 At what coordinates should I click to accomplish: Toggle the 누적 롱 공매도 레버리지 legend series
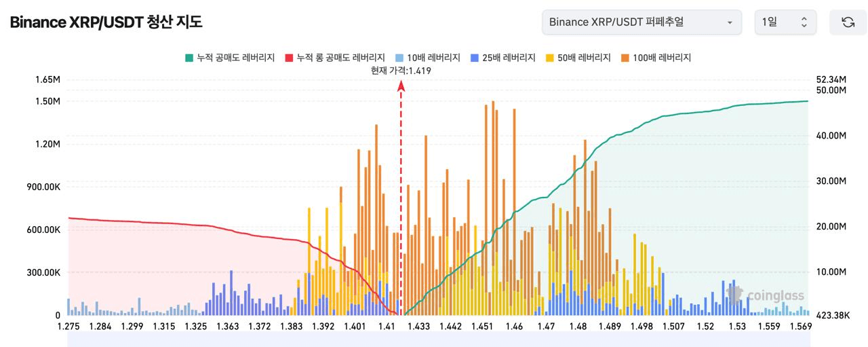pyautogui.click(x=335, y=58)
